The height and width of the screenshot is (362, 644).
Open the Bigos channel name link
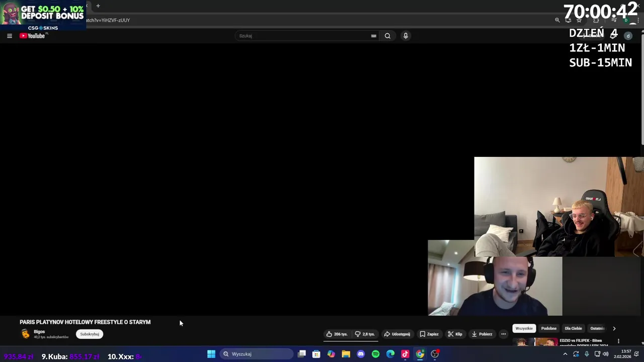click(39, 331)
